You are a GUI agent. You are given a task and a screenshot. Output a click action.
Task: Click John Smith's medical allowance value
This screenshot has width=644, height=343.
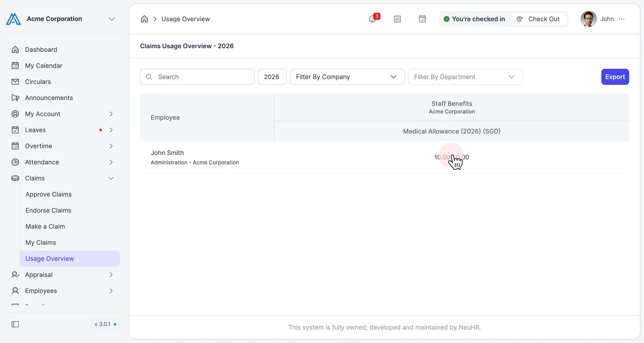point(452,157)
